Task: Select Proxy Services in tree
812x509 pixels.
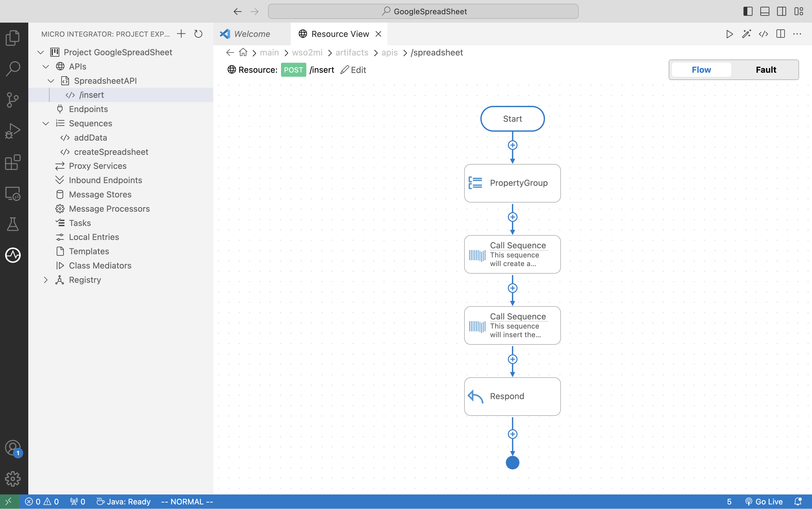Action: (121, 166)
